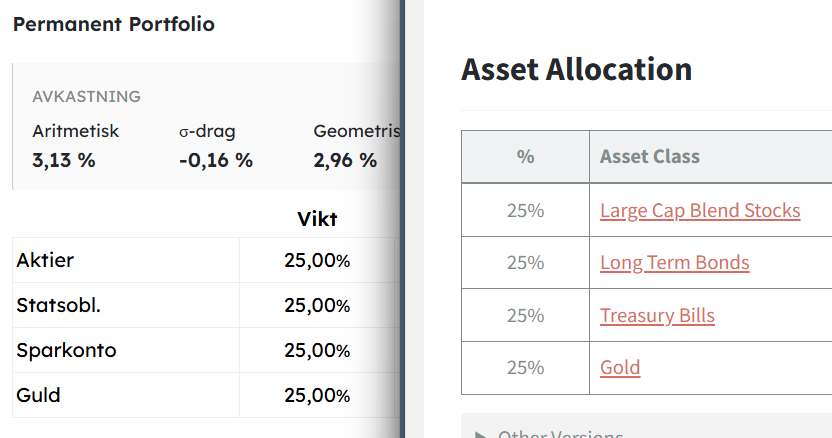Viewport: 832px width, 438px height.
Task: Click the Vikt column header
Action: 317,219
